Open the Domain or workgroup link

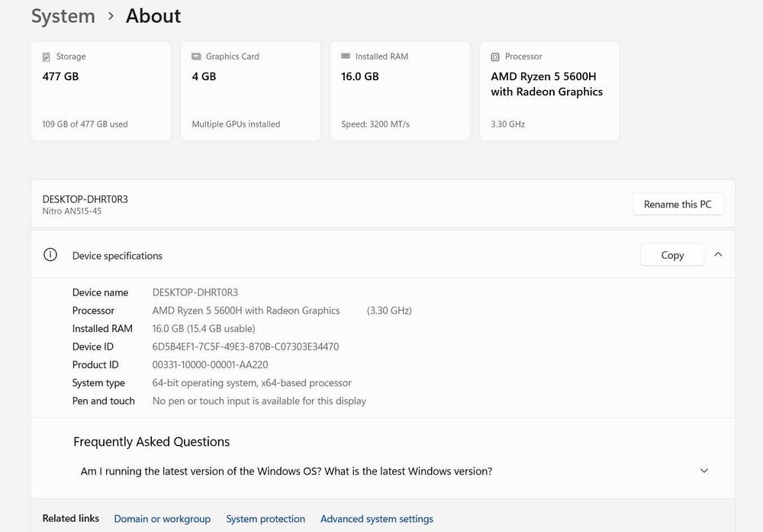point(162,519)
